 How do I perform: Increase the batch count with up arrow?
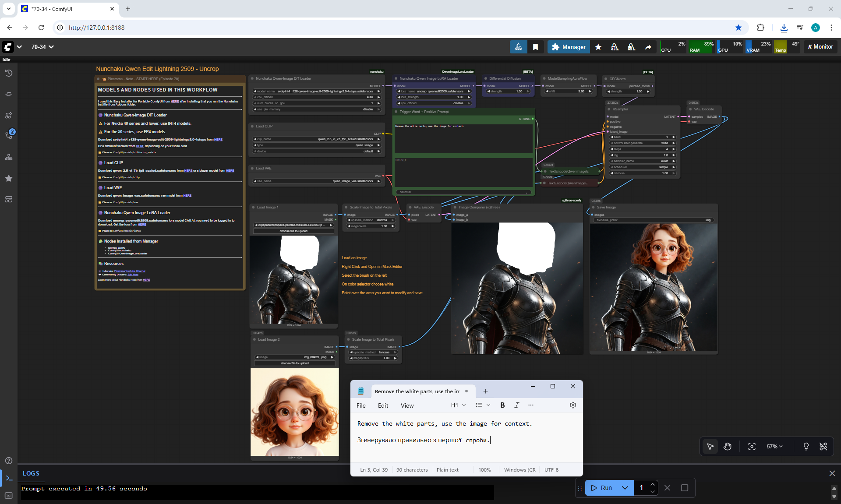(653, 484)
